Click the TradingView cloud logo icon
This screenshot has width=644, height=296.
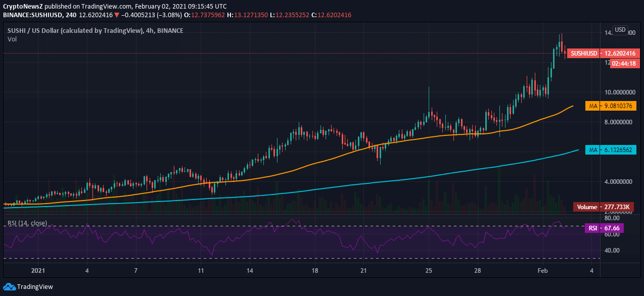(9, 286)
